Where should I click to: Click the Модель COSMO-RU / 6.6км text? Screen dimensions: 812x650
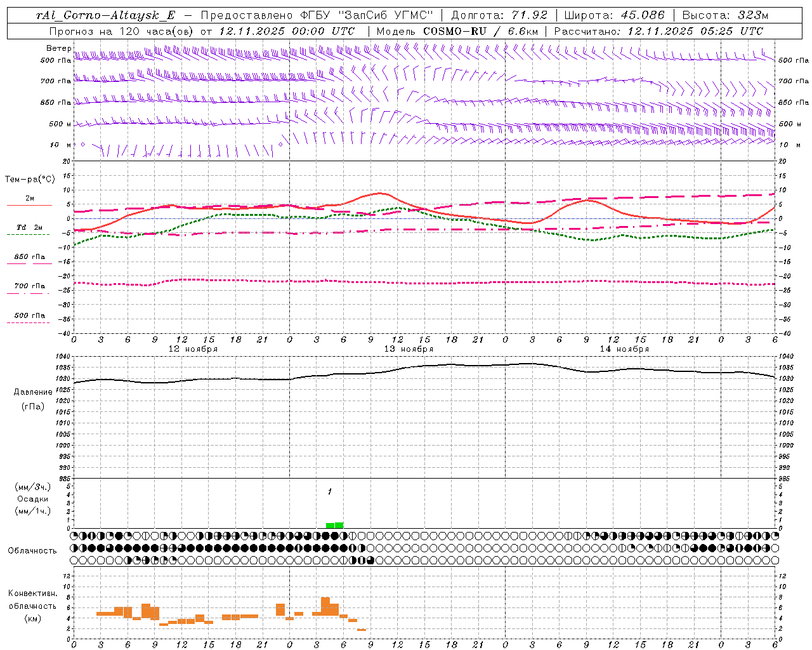pyautogui.click(x=457, y=31)
